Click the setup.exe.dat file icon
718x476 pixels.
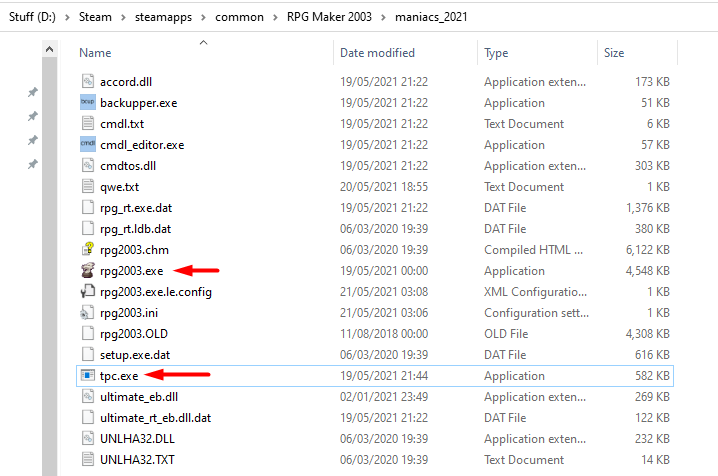(x=87, y=355)
